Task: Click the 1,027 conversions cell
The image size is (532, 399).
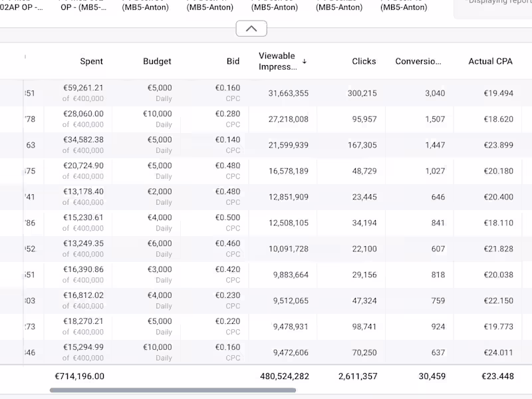Action: point(434,171)
